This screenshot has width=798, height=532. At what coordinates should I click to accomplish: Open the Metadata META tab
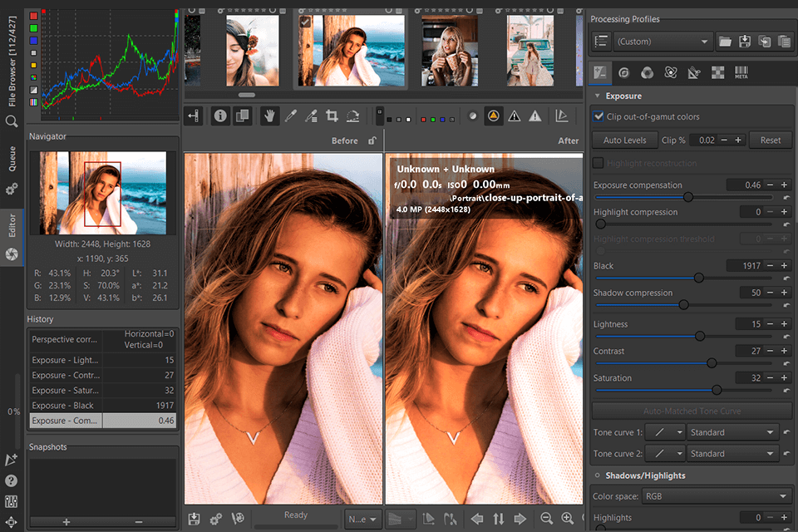coord(741,72)
